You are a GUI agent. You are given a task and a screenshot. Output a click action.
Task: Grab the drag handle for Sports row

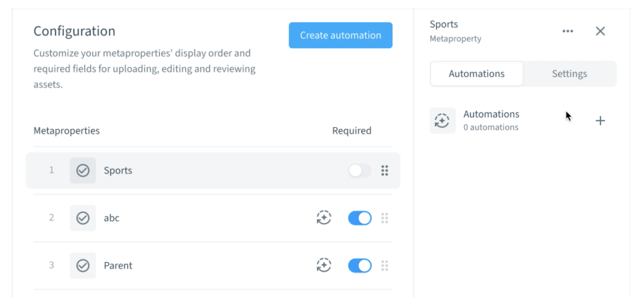click(384, 171)
